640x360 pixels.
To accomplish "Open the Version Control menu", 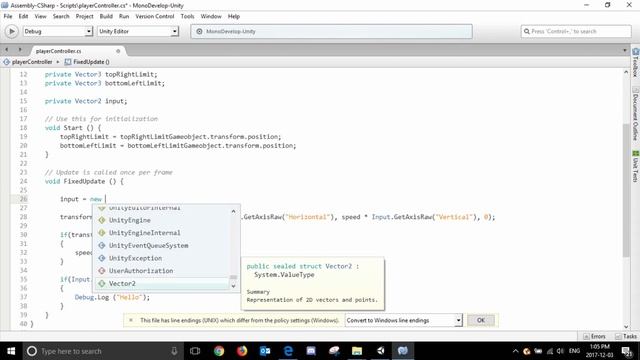I will point(155,16).
